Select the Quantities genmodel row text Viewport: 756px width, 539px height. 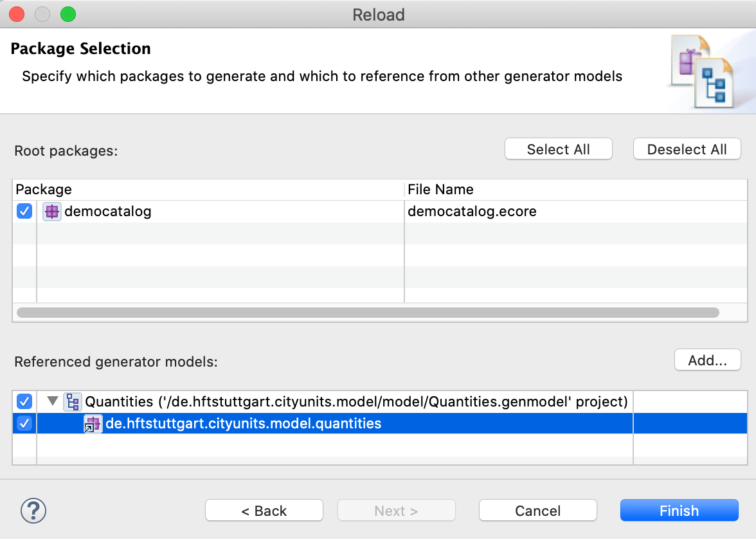click(356, 401)
